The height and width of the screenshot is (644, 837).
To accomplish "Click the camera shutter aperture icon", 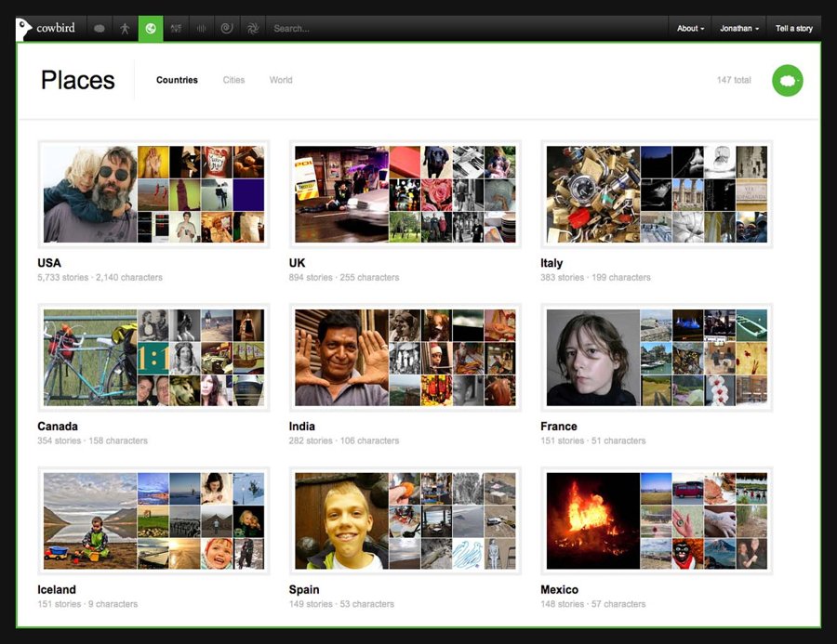I will (x=252, y=29).
